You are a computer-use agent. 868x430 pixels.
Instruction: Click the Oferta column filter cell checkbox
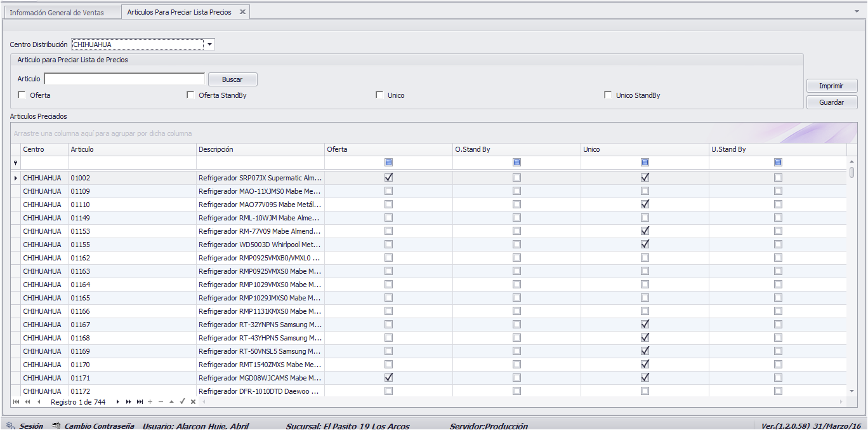(x=388, y=163)
